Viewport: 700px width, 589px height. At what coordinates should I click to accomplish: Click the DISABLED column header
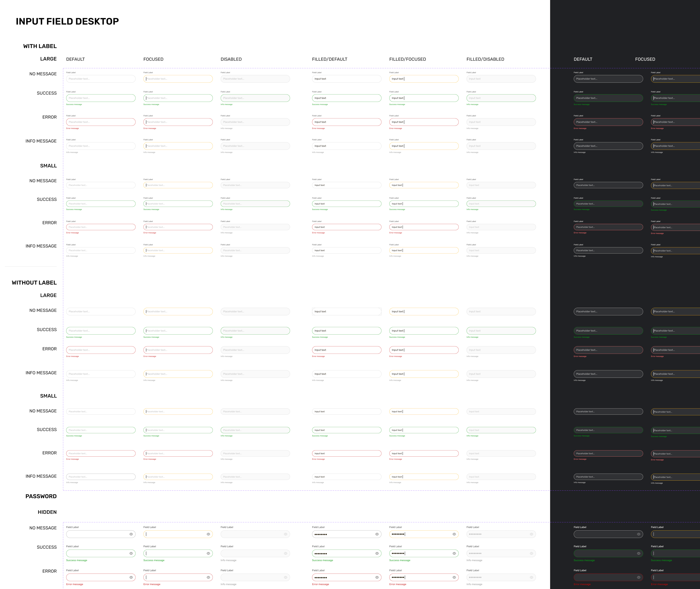231,59
